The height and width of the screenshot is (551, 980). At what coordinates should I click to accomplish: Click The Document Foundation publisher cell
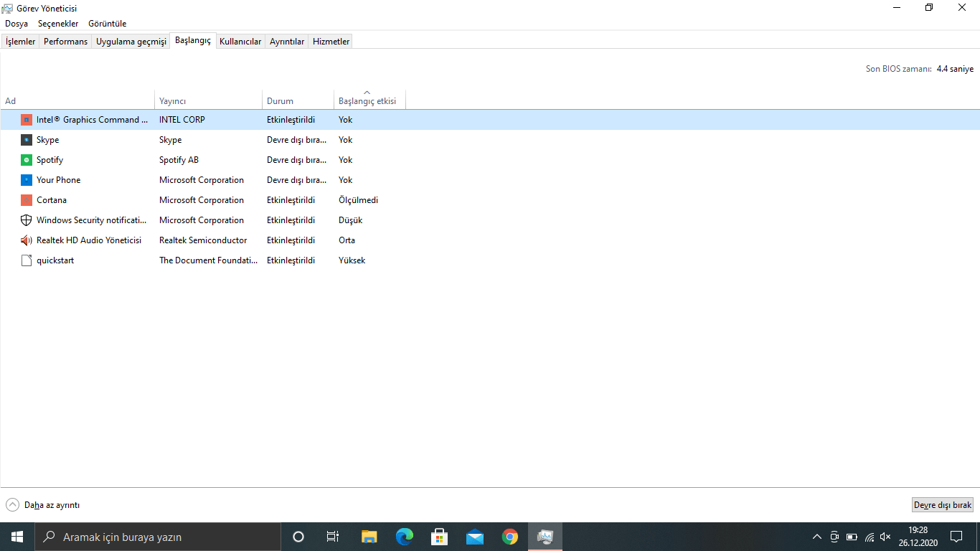point(209,260)
